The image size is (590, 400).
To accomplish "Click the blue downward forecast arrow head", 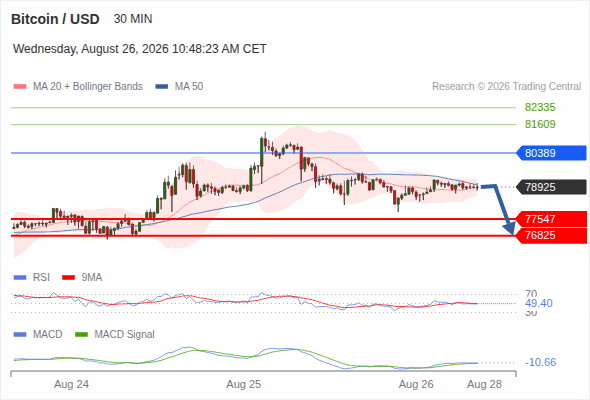I will coord(509,228).
